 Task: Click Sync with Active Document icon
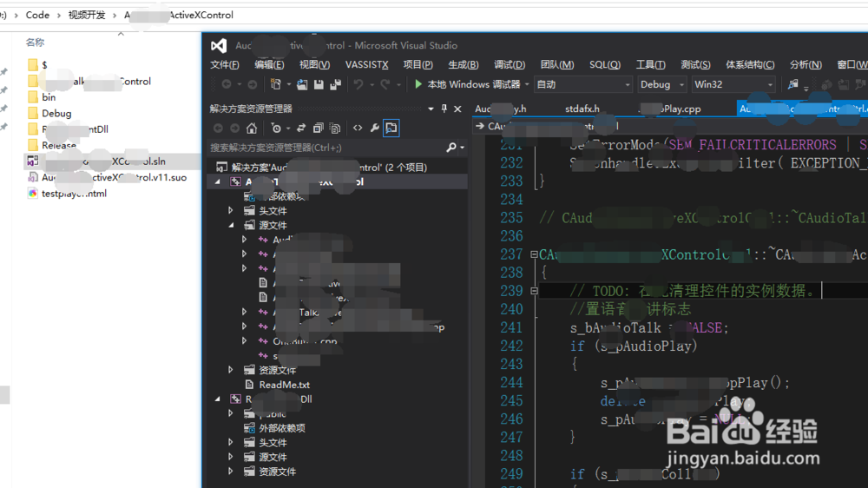pyautogui.click(x=301, y=128)
